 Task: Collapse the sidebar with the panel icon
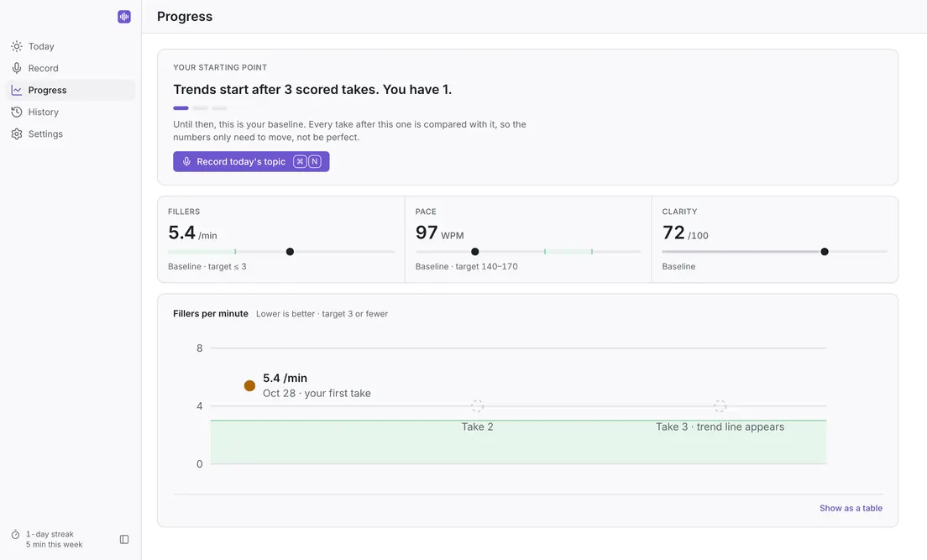(x=124, y=539)
